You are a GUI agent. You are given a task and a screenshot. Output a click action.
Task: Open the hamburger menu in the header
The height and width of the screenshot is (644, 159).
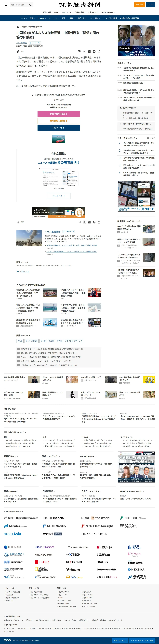click(x=6, y=4)
